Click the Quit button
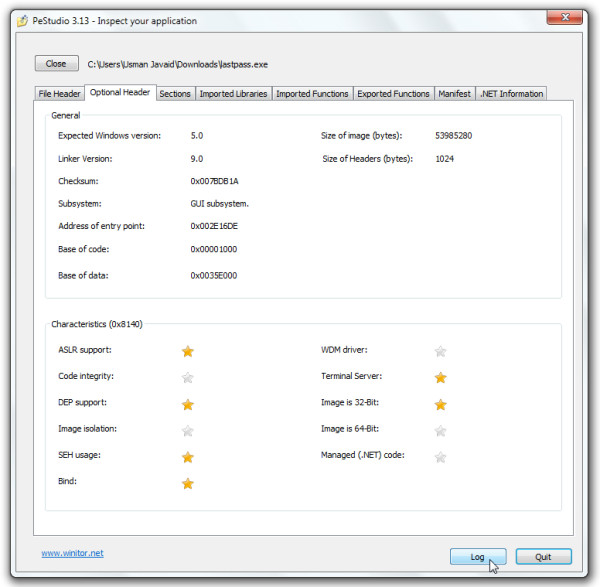The image size is (600, 587). pyautogui.click(x=543, y=557)
